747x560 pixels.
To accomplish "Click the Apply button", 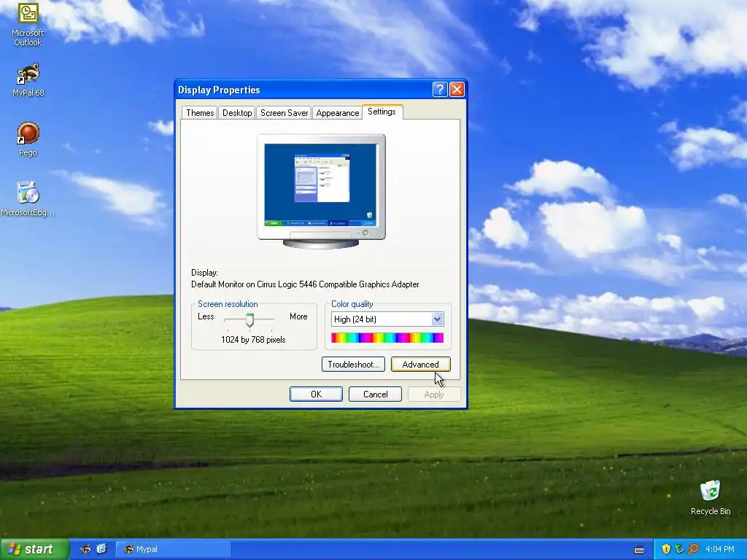I will coord(434,394).
